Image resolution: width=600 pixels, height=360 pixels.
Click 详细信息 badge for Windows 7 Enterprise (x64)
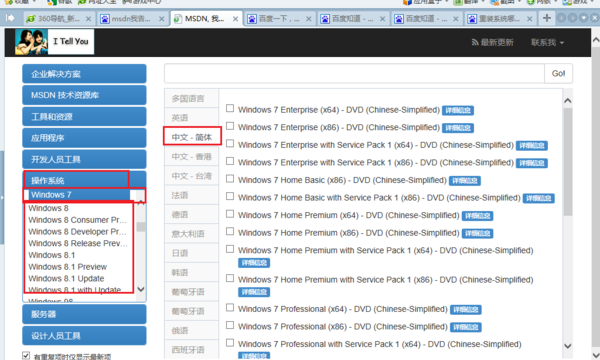tap(458, 111)
